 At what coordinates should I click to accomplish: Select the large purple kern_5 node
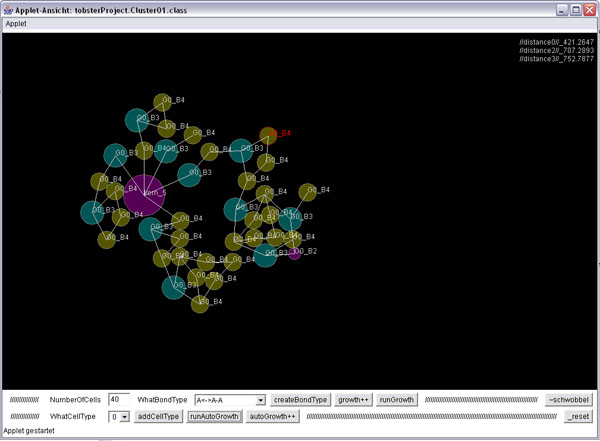coord(144,195)
